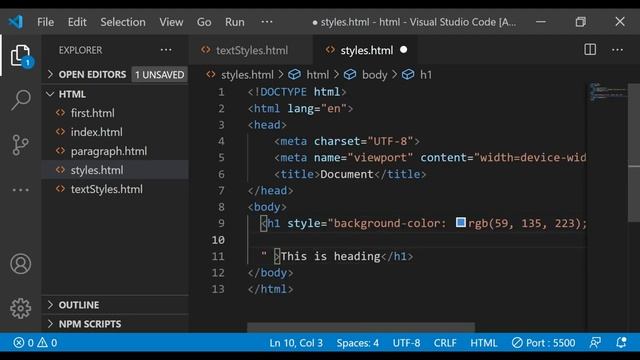The width and height of the screenshot is (640, 360).
Task: Click the horizontal scrollbar in editor
Action: 361,327
